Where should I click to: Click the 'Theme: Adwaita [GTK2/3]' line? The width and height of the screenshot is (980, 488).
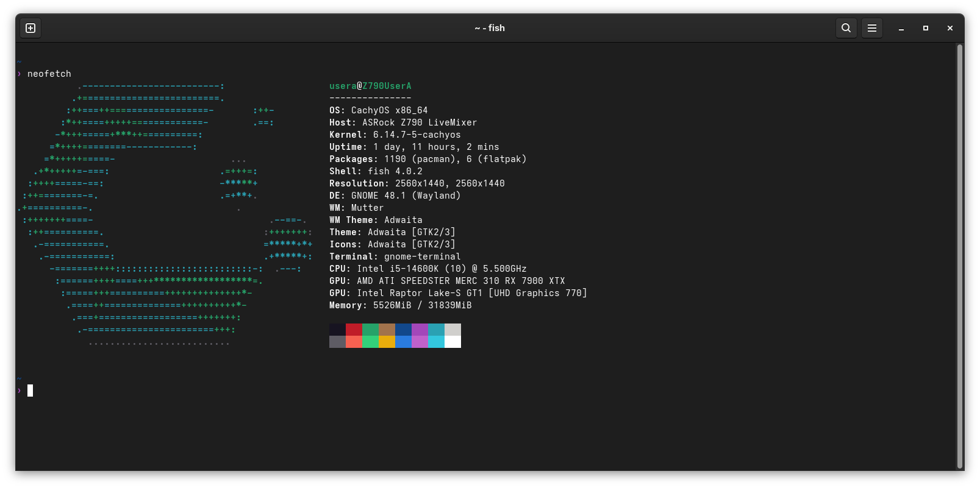pos(392,232)
